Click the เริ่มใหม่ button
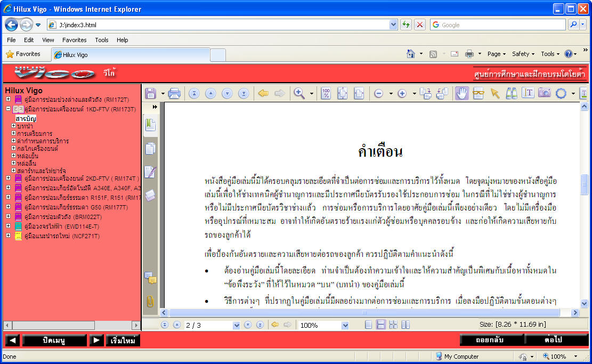 (x=123, y=340)
